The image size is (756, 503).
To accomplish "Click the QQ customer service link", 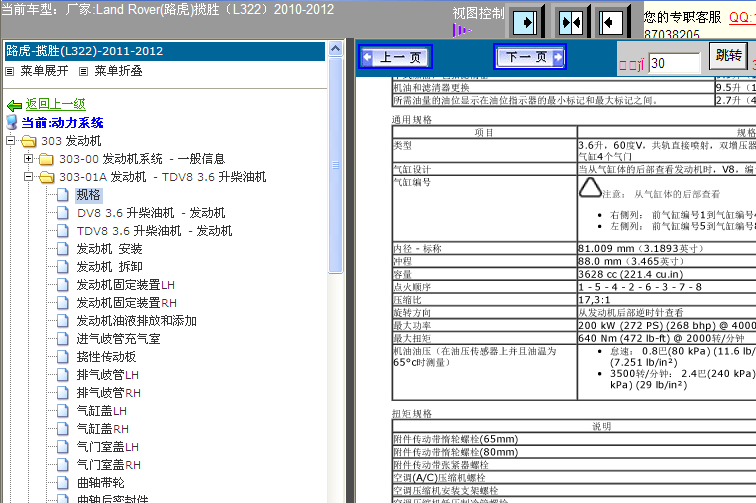I will pyautogui.click(x=742, y=17).
